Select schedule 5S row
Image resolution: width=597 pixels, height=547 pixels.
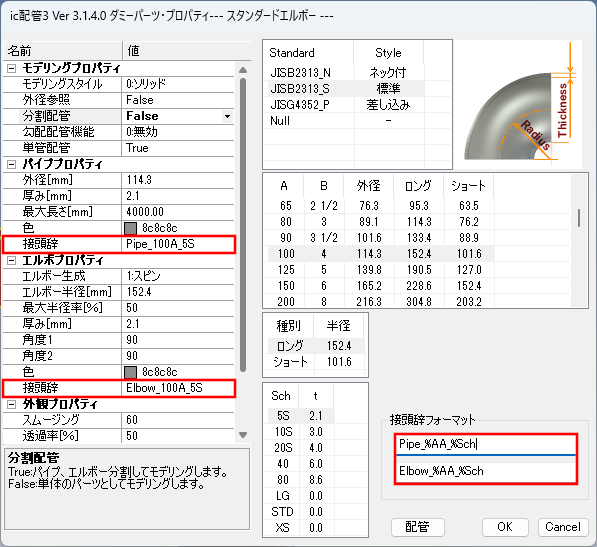pyautogui.click(x=301, y=416)
